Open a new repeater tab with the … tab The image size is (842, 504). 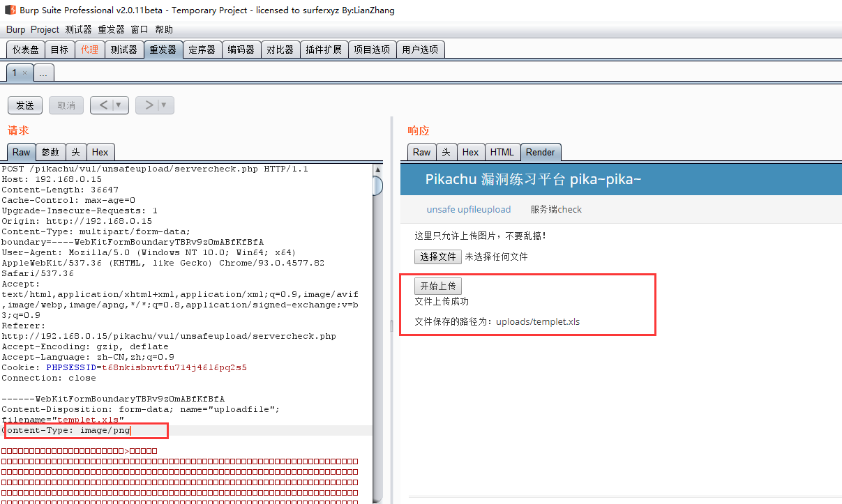[x=43, y=72]
